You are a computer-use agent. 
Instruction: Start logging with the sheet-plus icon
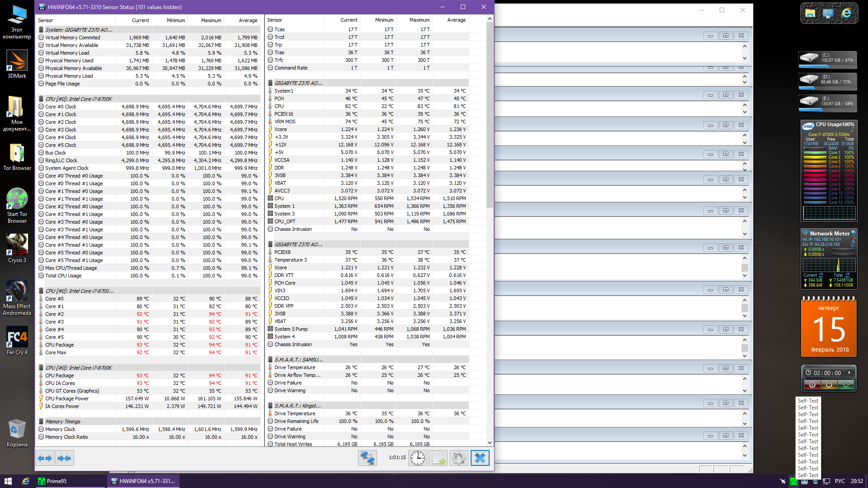438,458
